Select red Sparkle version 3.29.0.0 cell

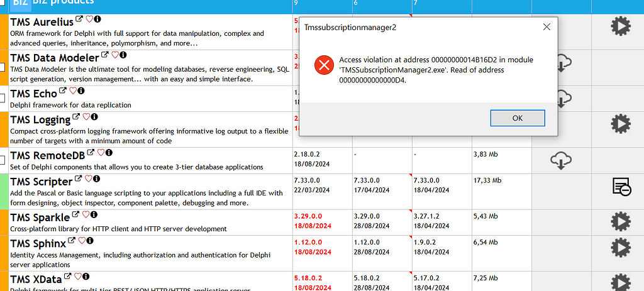coord(323,222)
